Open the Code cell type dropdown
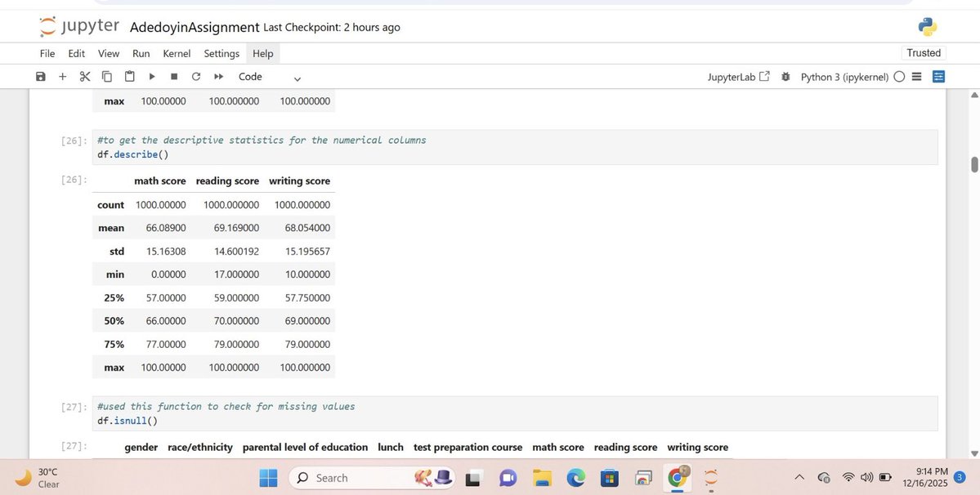 [270, 77]
